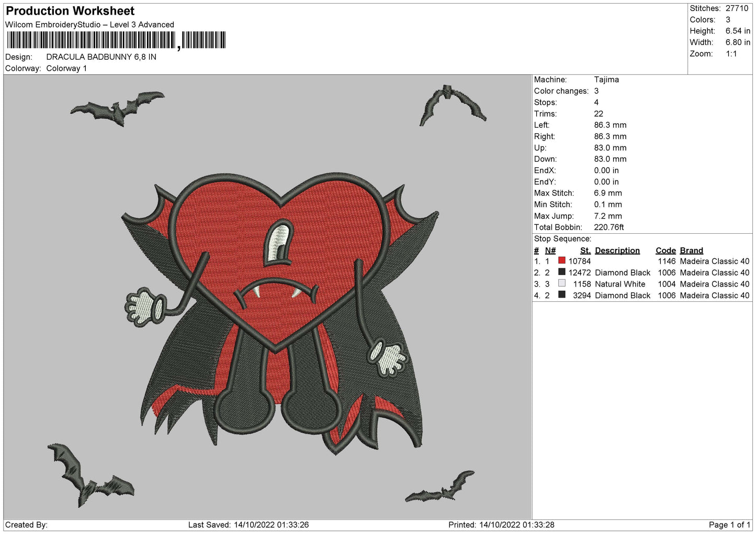This screenshot has height=534, width=756.
Task: Click 'Wilcom EmbroideryStudio – Level 3 Advanced' text
Action: (x=89, y=25)
